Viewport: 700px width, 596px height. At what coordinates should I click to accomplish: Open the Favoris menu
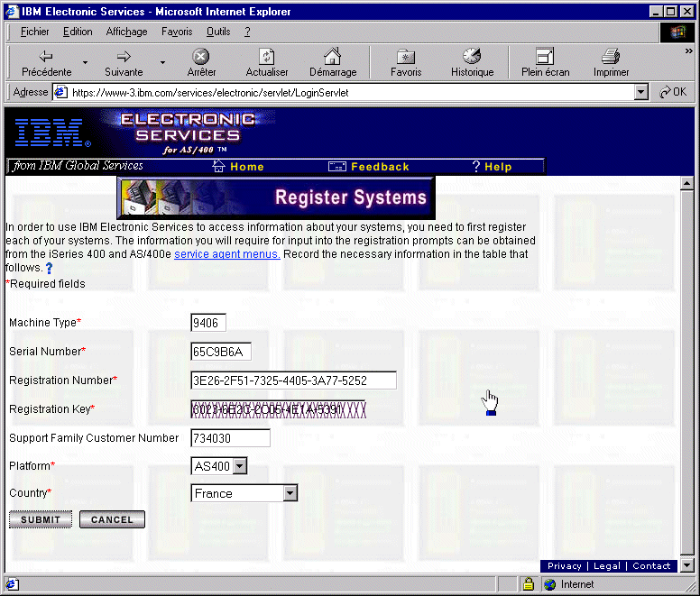coord(177,32)
